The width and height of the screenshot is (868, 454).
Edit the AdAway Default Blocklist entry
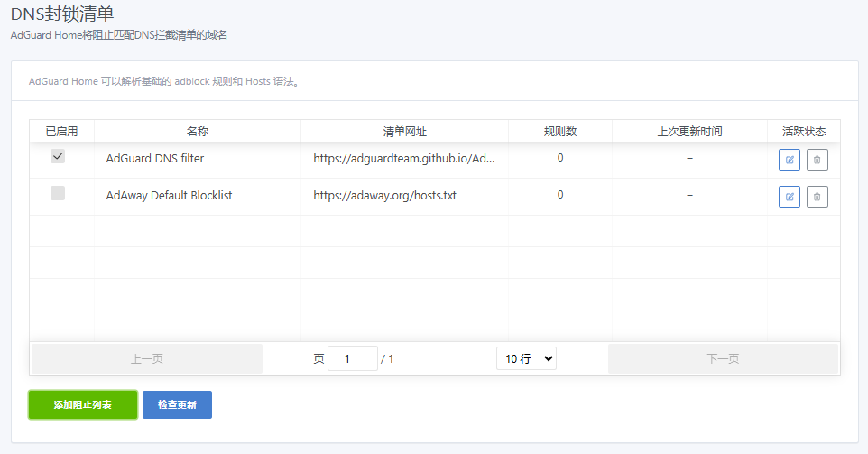click(x=790, y=197)
